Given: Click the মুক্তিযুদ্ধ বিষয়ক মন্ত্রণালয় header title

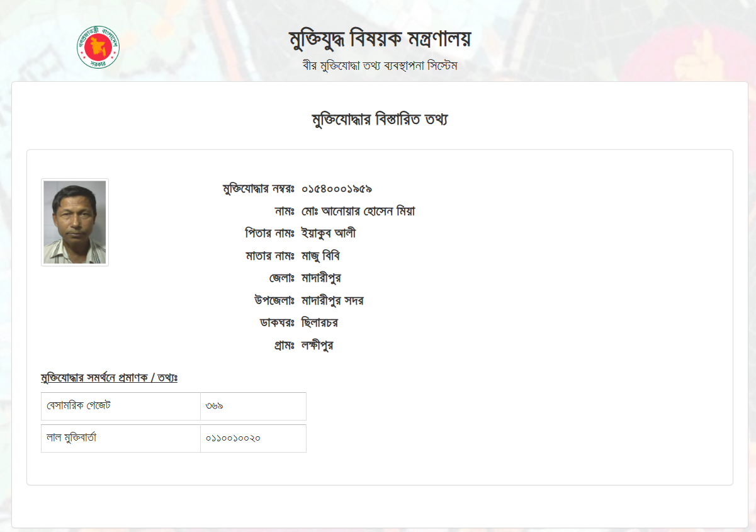Looking at the screenshot, I should tap(380, 40).
